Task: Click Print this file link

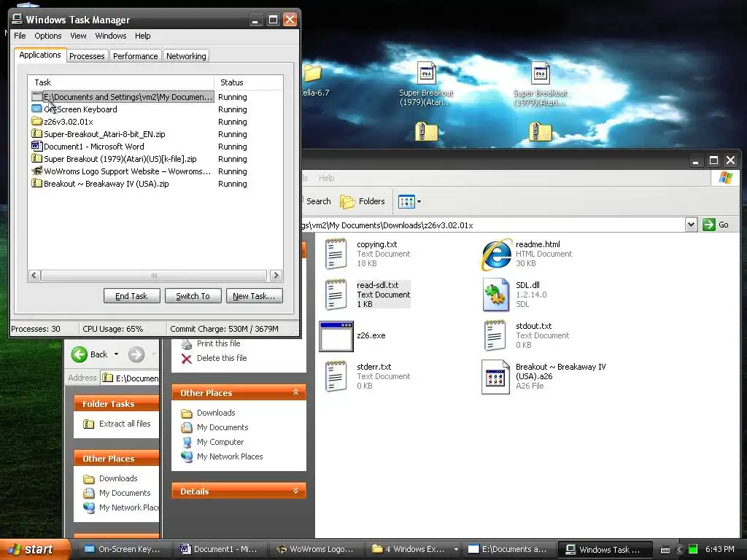Action: [218, 343]
